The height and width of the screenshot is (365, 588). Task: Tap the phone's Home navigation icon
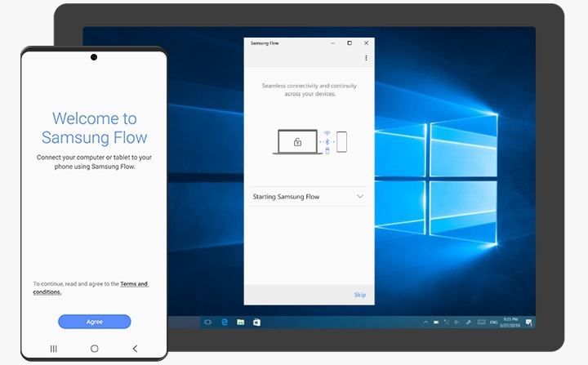pyautogui.click(x=95, y=349)
